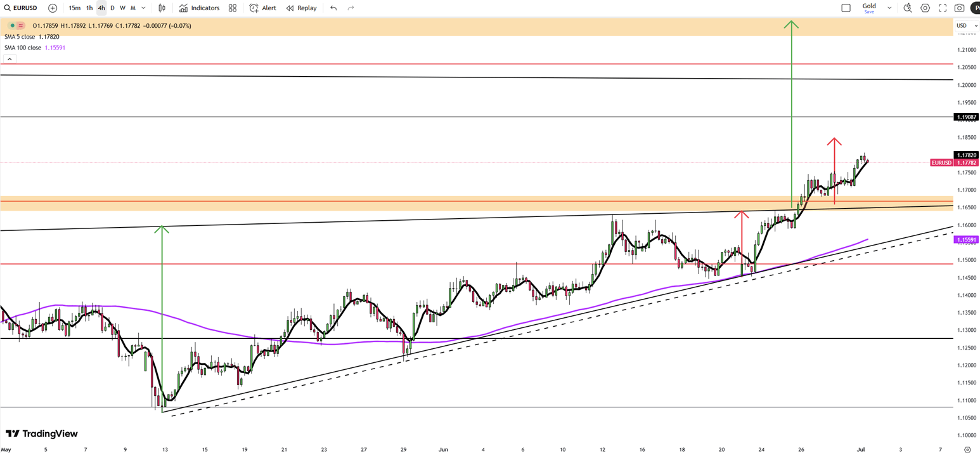Select the layout setup square icon

coord(846,8)
